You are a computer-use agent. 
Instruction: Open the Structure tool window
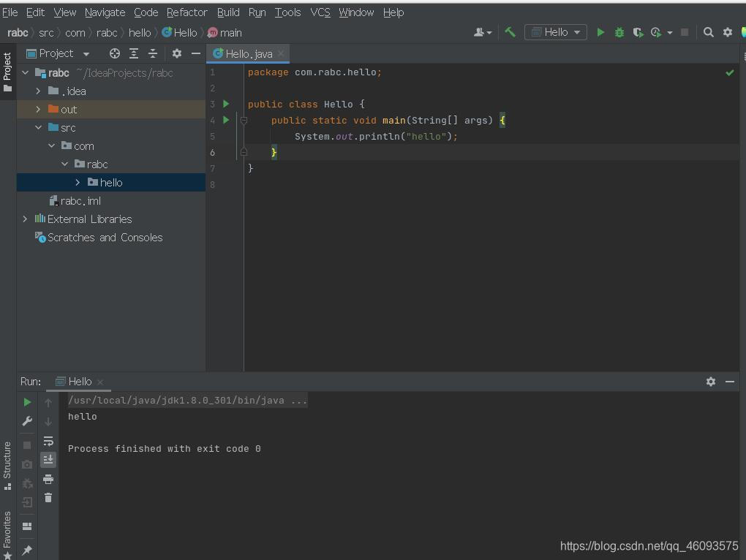[7, 459]
